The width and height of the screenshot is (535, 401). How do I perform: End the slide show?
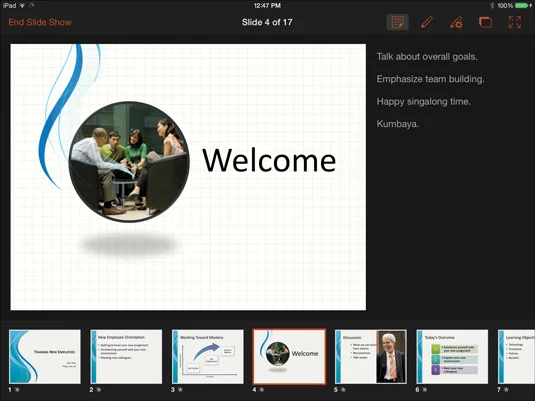click(x=40, y=23)
